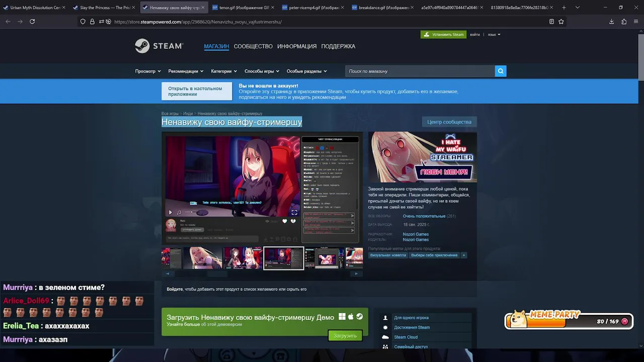Close the peter-ricemp4.gif tab
Image resolution: width=644 pixels, height=362 pixels.
(x=343, y=8)
